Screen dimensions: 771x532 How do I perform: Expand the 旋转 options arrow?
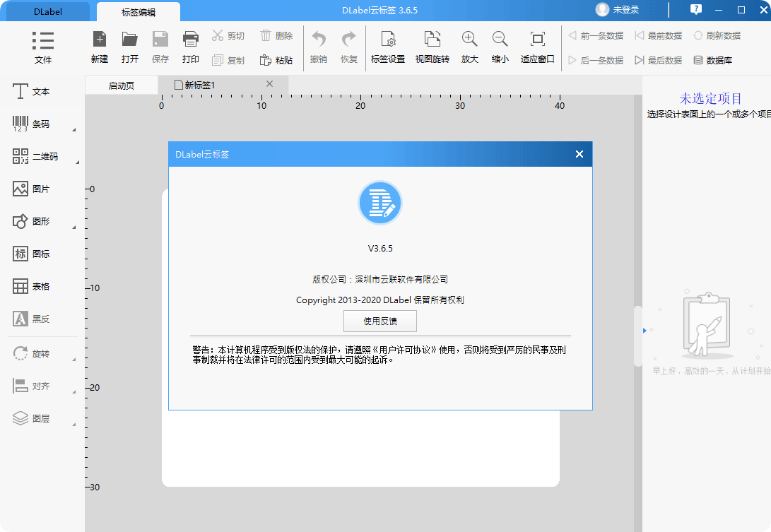(x=74, y=360)
